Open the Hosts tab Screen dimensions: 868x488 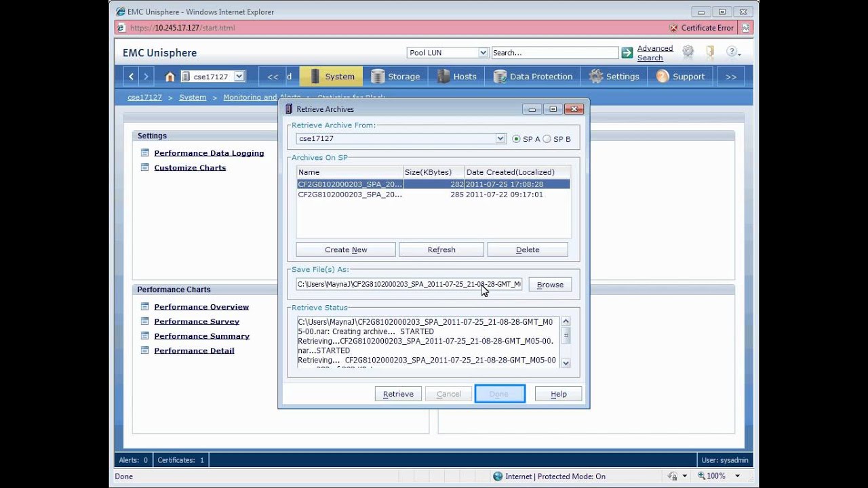[x=457, y=77]
